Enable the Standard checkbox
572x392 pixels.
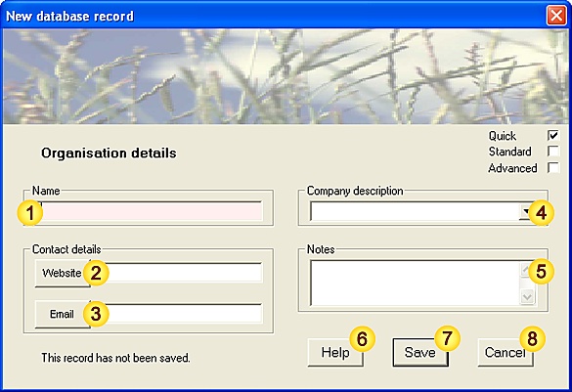[x=553, y=152]
